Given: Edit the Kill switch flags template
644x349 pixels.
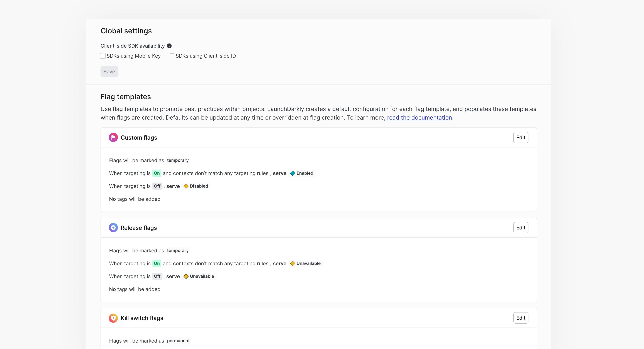Looking at the screenshot, I should click(521, 318).
